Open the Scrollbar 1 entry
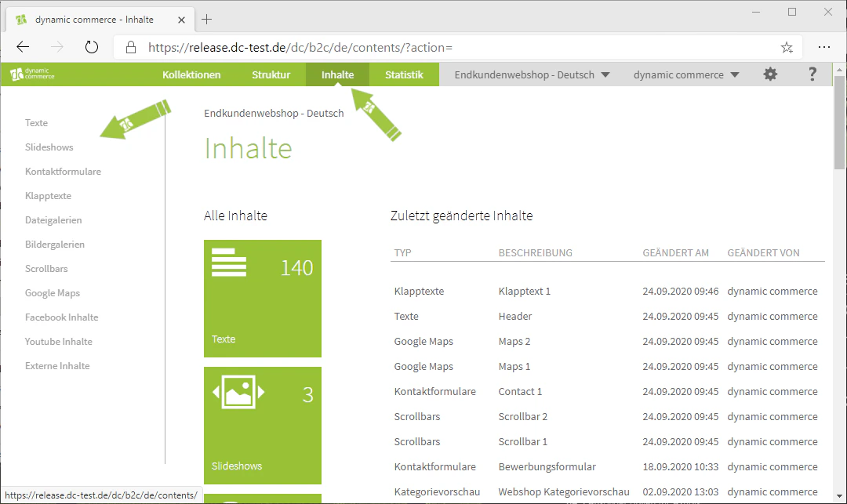Image resolution: width=847 pixels, height=504 pixels. pyautogui.click(x=523, y=441)
